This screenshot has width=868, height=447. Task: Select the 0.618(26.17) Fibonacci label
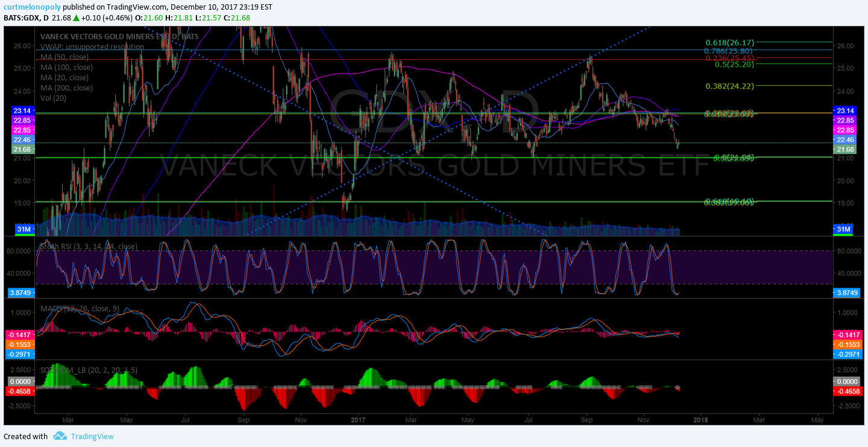coord(729,43)
